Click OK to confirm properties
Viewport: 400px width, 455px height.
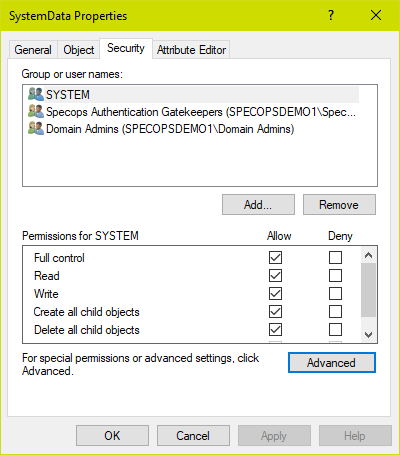(x=112, y=435)
